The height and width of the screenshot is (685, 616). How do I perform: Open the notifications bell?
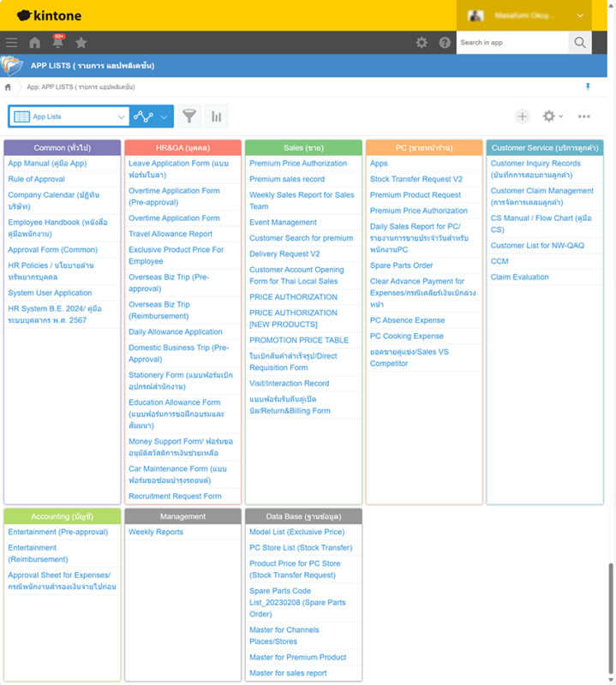click(x=58, y=43)
